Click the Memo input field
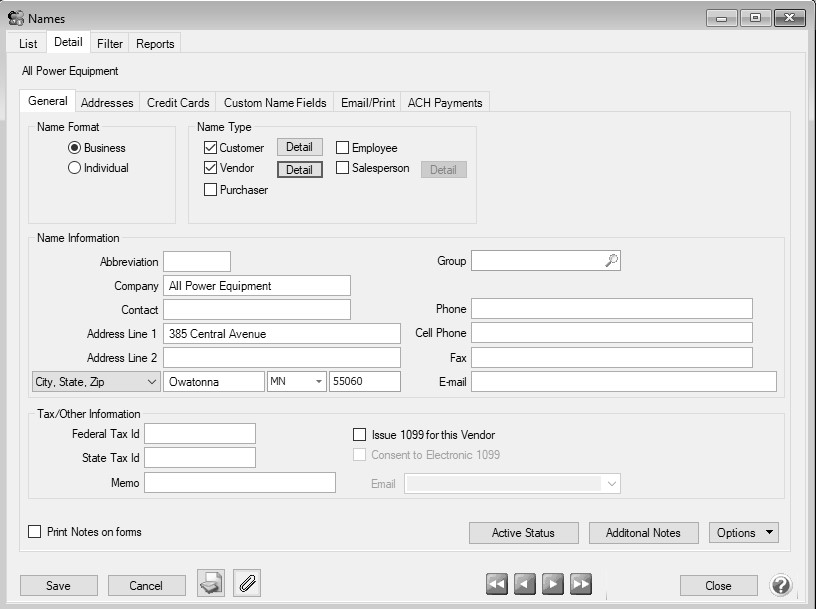Viewport: 816px width, 609px height. coord(240,482)
